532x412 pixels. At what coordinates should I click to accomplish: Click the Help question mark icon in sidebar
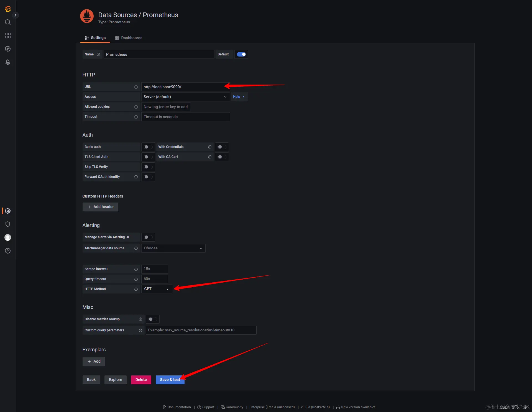[x=8, y=251]
